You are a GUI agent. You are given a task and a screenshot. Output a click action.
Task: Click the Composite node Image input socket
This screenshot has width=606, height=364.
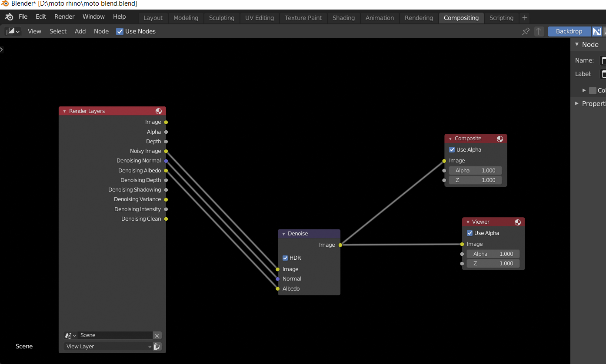tap(444, 161)
